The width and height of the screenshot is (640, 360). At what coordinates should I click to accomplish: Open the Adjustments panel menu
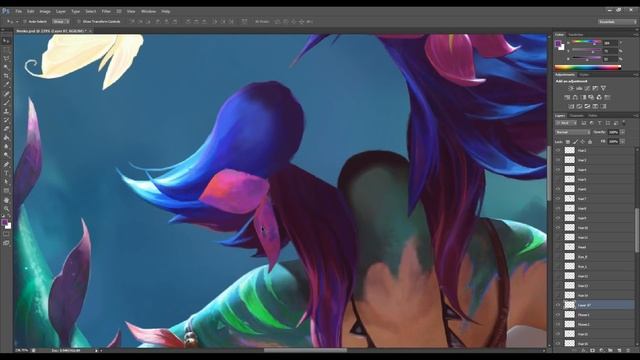point(636,75)
